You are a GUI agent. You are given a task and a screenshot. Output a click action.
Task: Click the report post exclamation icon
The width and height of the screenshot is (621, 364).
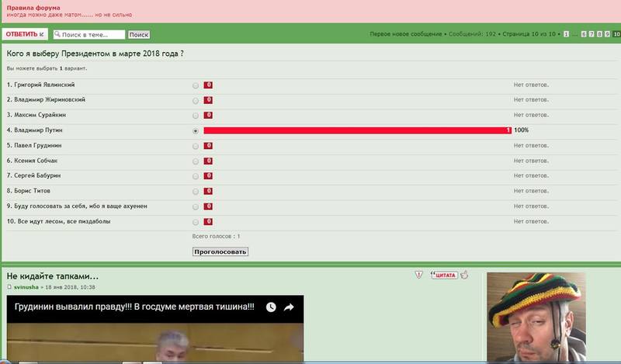pyautogui.click(x=418, y=275)
